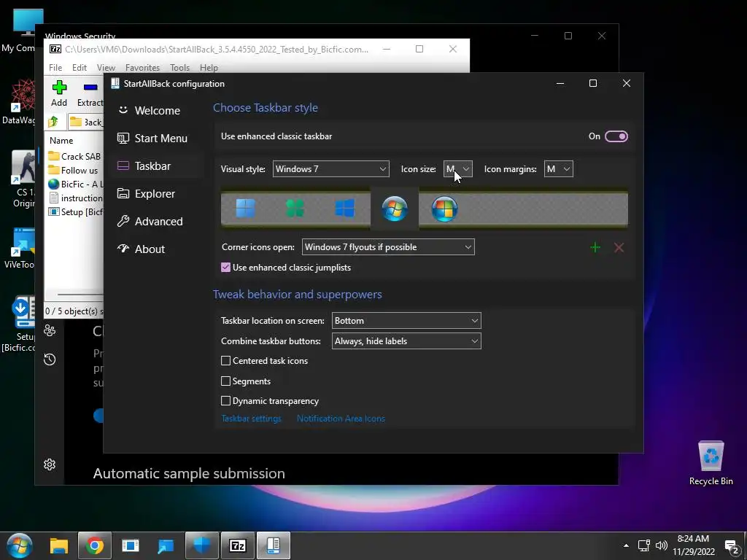747x560 pixels.
Task: Open the 7-Zip File menu
Action: [55, 68]
